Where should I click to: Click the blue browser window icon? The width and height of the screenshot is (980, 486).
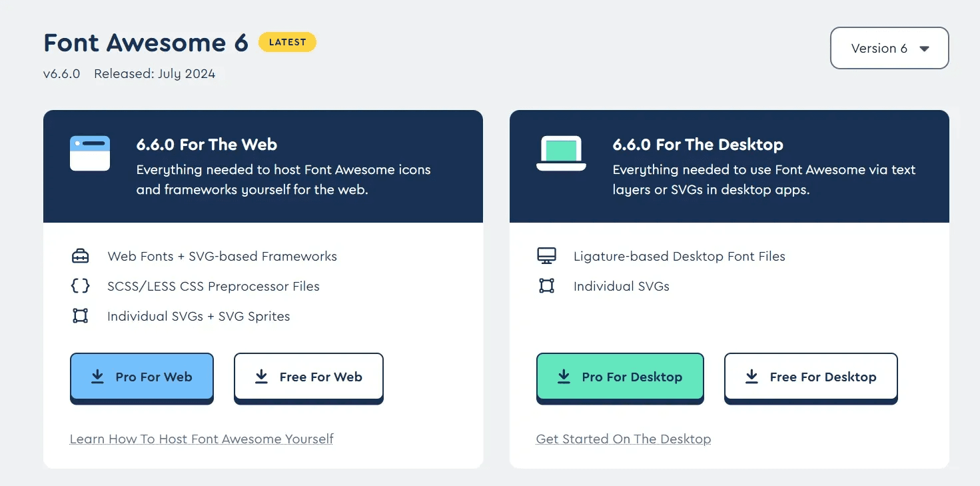[x=89, y=153]
